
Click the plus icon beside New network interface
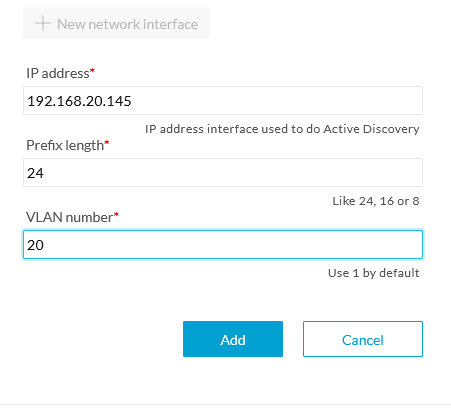(x=43, y=24)
